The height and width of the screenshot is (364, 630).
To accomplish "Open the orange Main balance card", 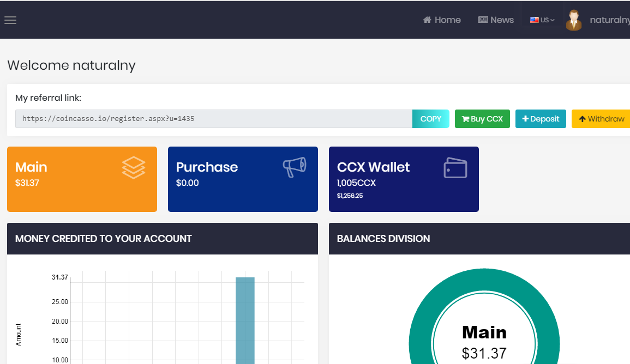I will pyautogui.click(x=82, y=179).
